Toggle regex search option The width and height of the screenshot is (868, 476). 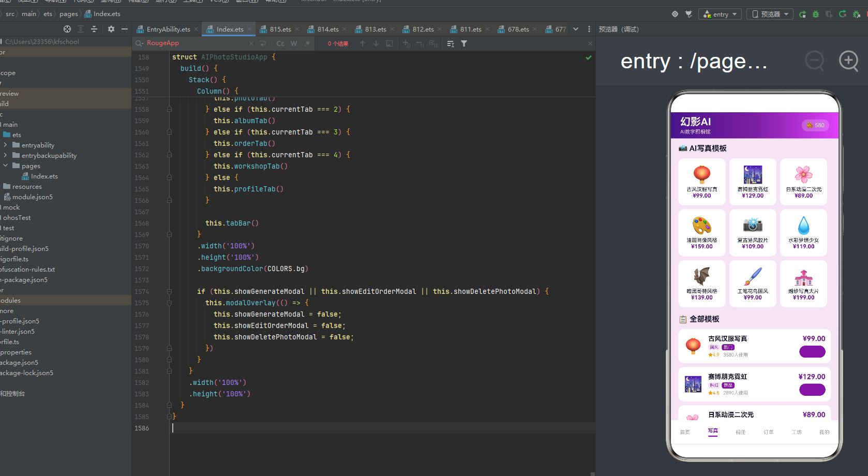pyautogui.click(x=307, y=43)
